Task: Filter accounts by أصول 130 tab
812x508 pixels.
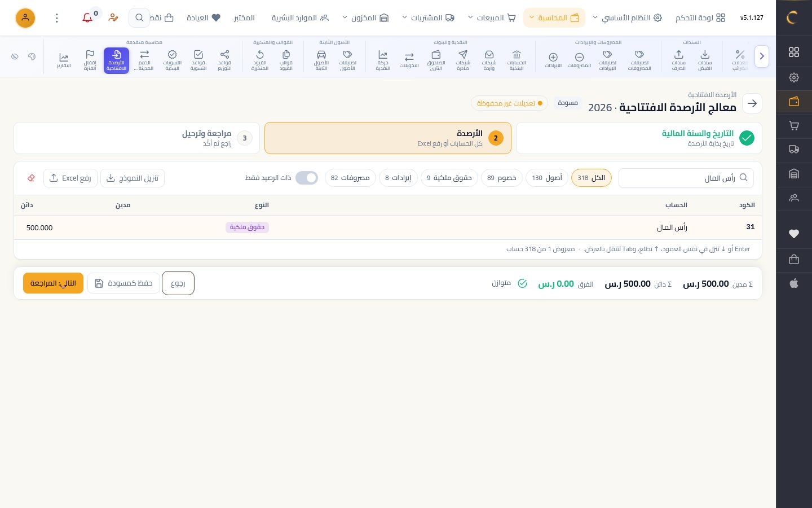Action: (x=547, y=178)
